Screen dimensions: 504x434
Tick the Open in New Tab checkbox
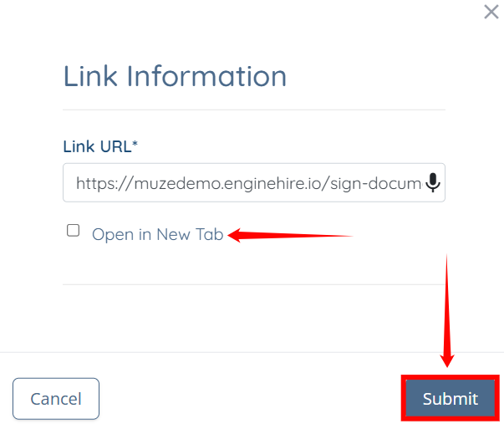click(73, 231)
